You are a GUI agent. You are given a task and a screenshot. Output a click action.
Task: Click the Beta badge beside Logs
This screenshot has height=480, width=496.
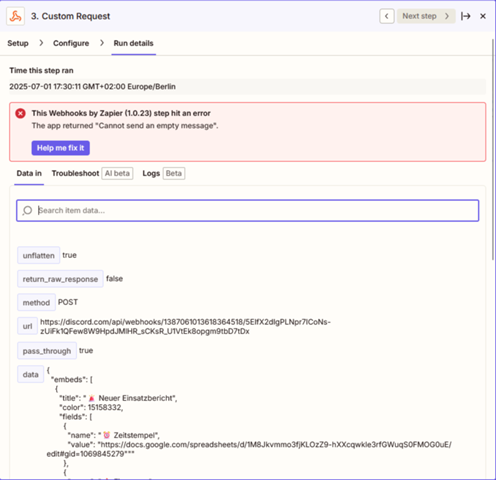coord(174,173)
